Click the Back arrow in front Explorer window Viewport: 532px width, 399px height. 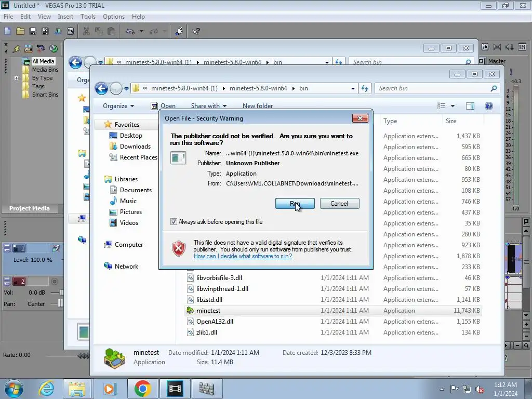[x=101, y=88]
